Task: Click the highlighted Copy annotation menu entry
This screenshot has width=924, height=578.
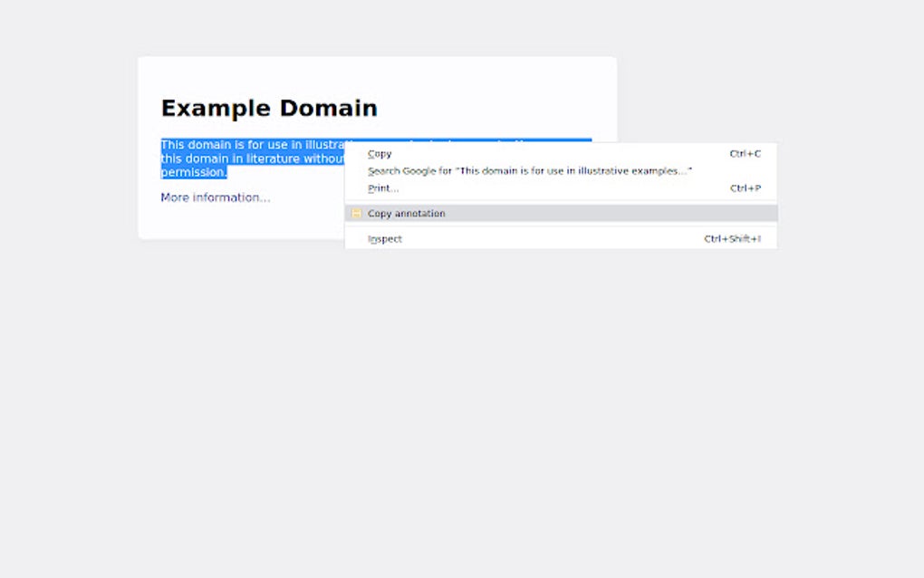Action: coord(406,213)
